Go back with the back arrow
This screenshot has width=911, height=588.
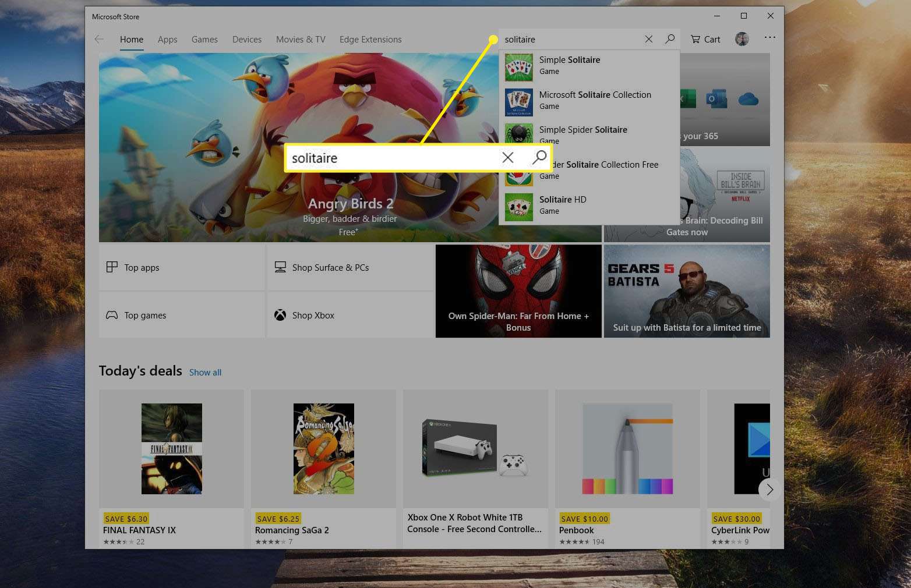coord(99,39)
